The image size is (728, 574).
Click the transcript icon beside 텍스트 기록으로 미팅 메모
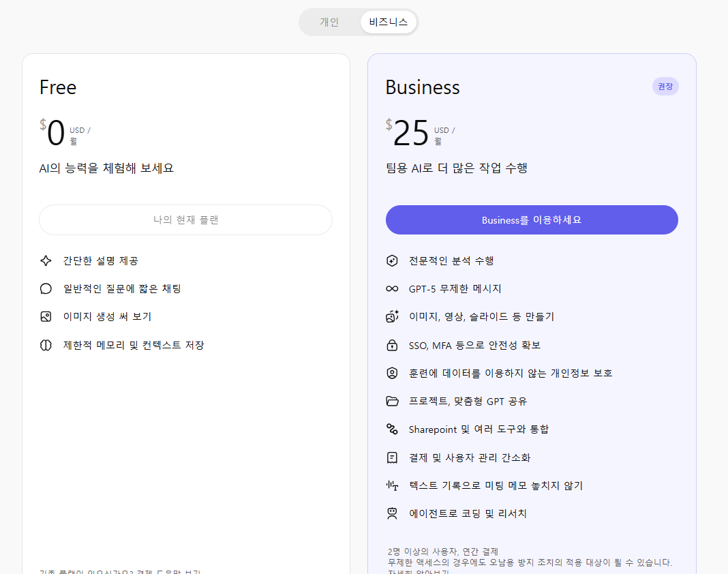pos(393,486)
